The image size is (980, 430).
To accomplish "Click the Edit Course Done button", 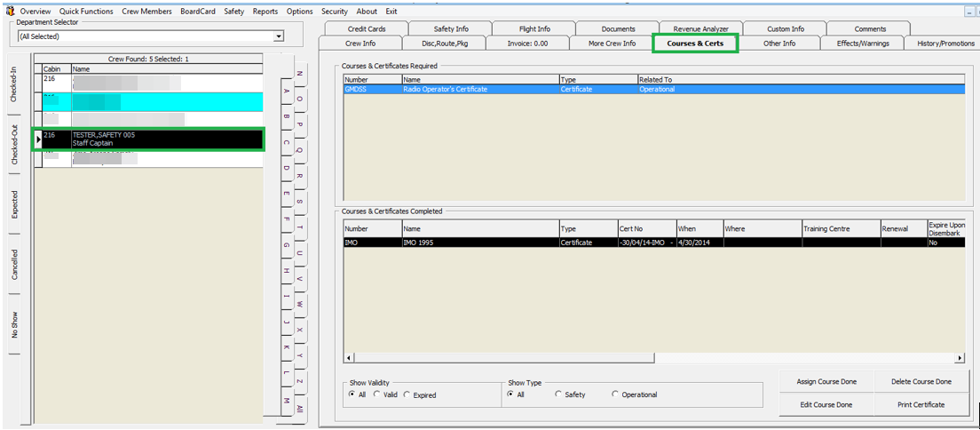I will 826,405.
